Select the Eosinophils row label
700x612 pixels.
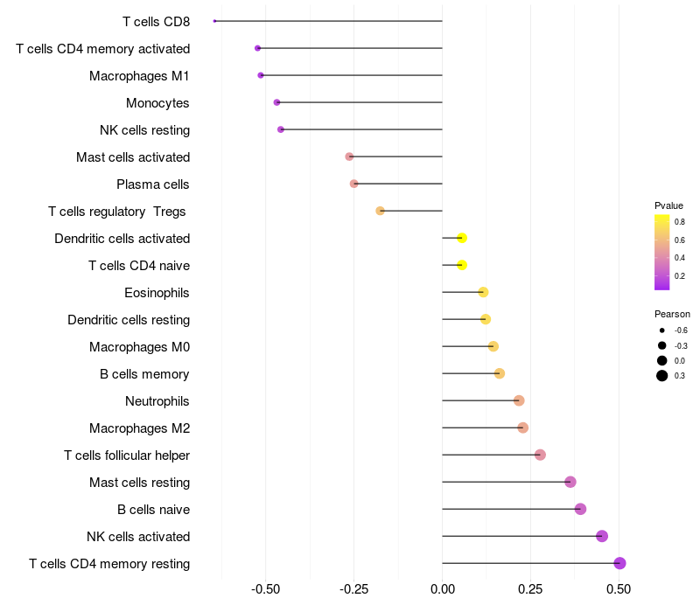tap(157, 292)
